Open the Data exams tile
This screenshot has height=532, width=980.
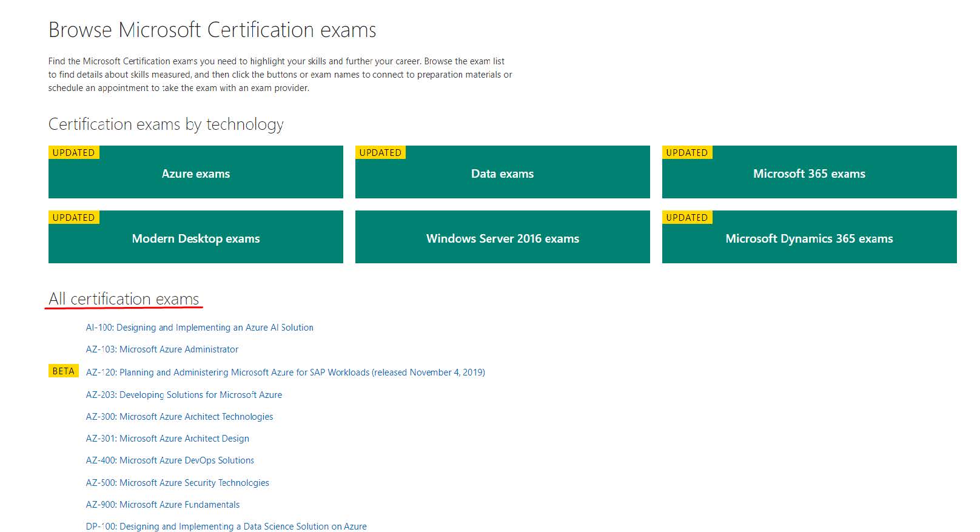(502, 172)
